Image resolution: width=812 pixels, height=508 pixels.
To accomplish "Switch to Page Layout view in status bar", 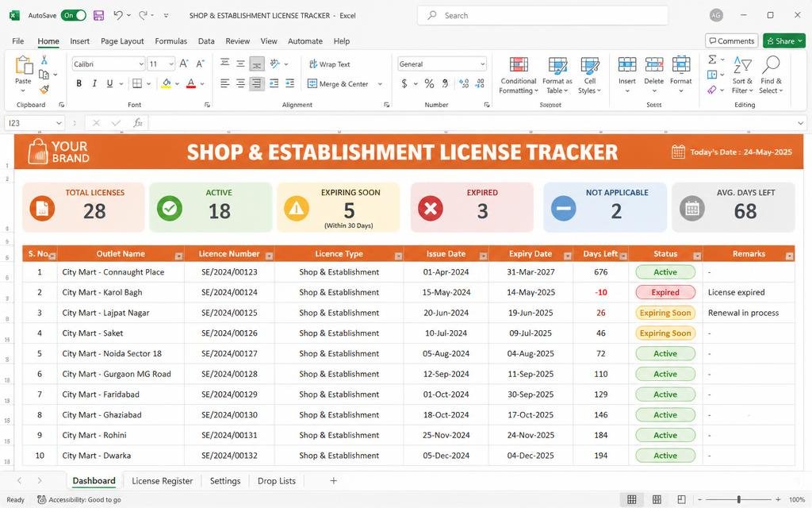I will tap(657, 499).
